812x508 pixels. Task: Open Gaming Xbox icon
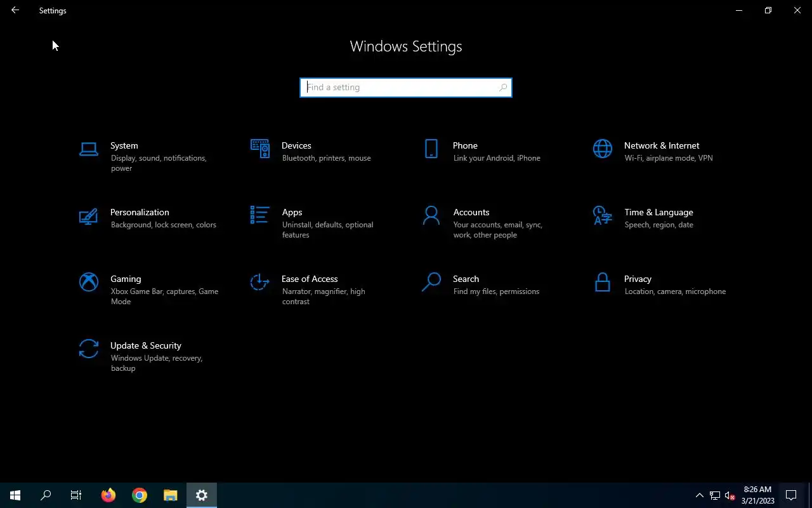(x=89, y=282)
